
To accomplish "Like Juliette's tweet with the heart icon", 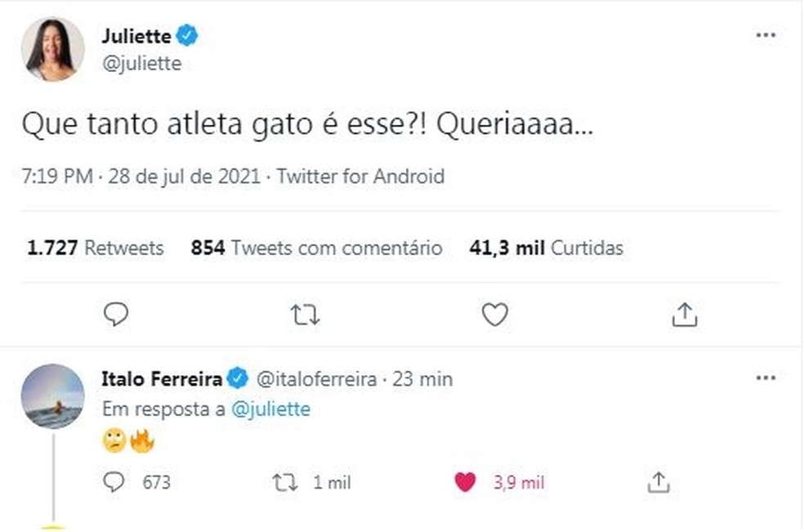I will coord(494,313).
